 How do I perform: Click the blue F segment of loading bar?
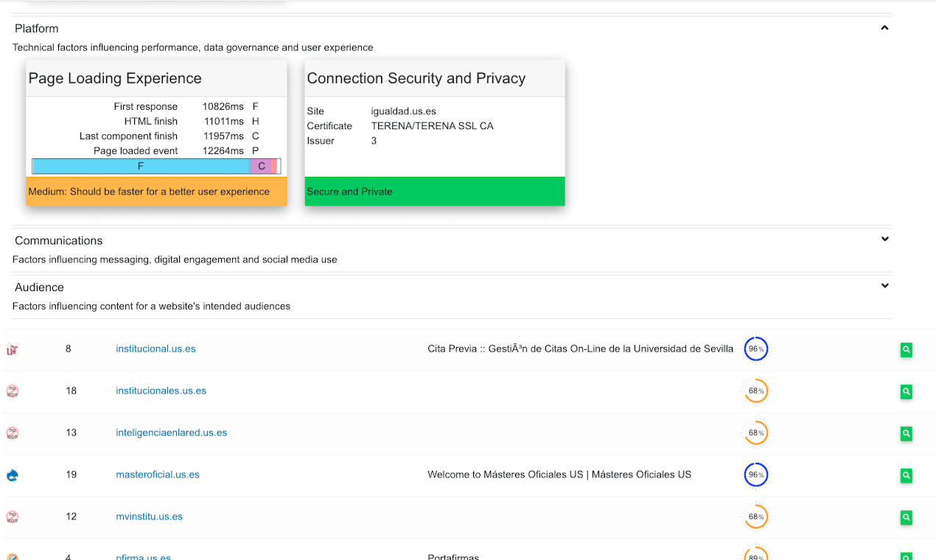[141, 167]
